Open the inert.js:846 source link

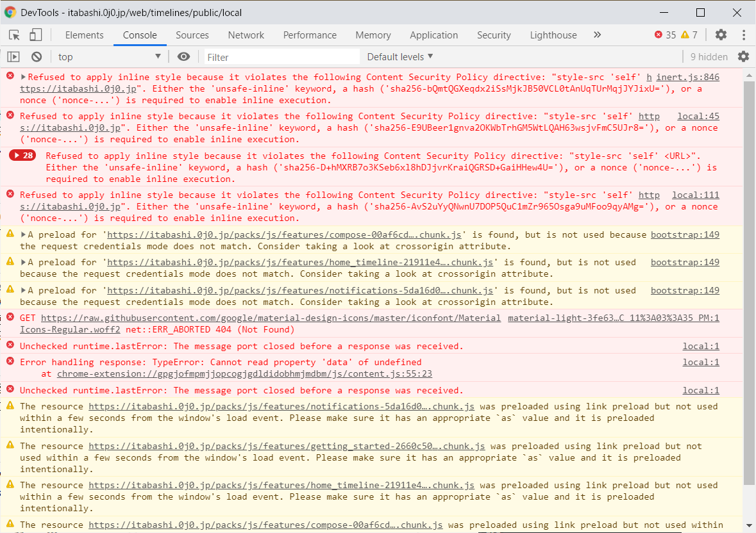click(x=687, y=78)
